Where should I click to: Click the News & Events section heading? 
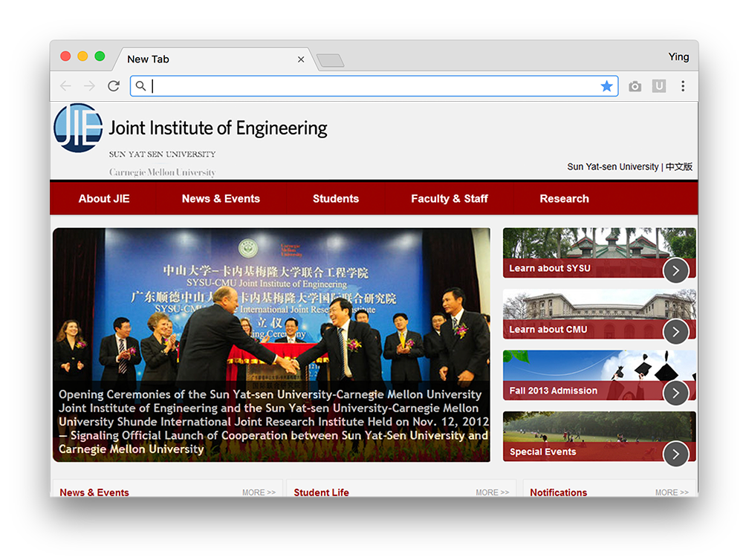click(x=94, y=492)
